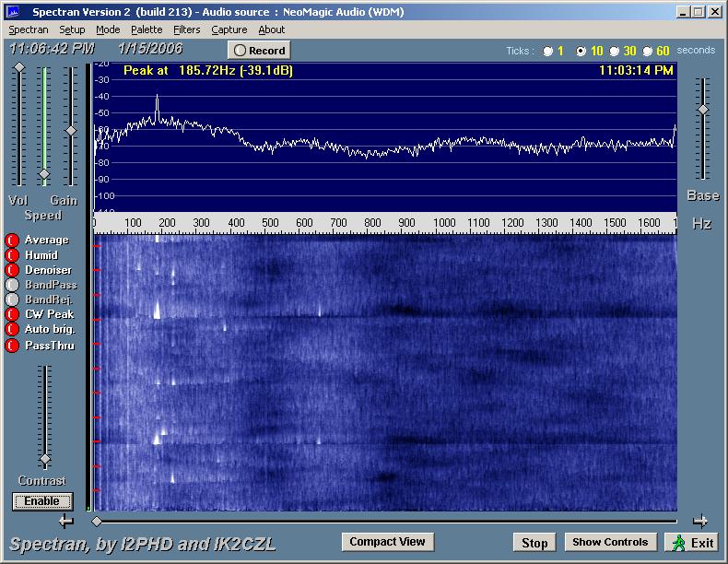The image size is (728, 564).
Task: Select the 60 second ticks option
Action: point(647,51)
